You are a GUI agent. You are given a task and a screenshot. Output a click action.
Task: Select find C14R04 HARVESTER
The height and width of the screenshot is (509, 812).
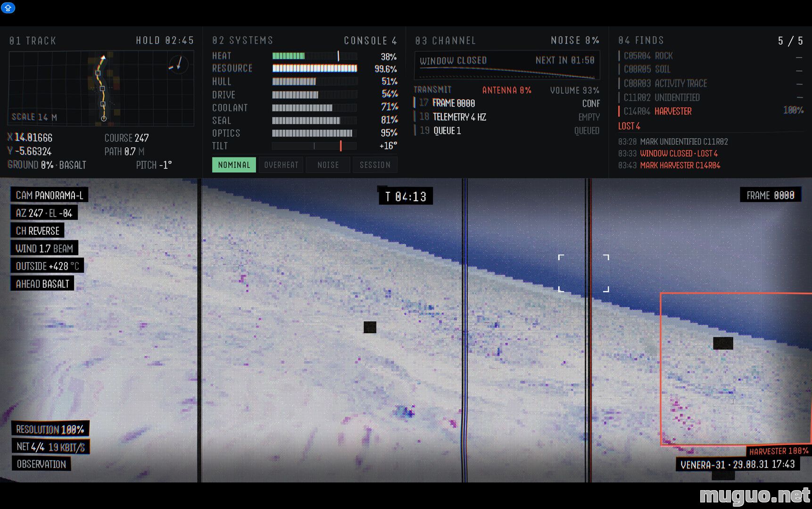(710, 111)
